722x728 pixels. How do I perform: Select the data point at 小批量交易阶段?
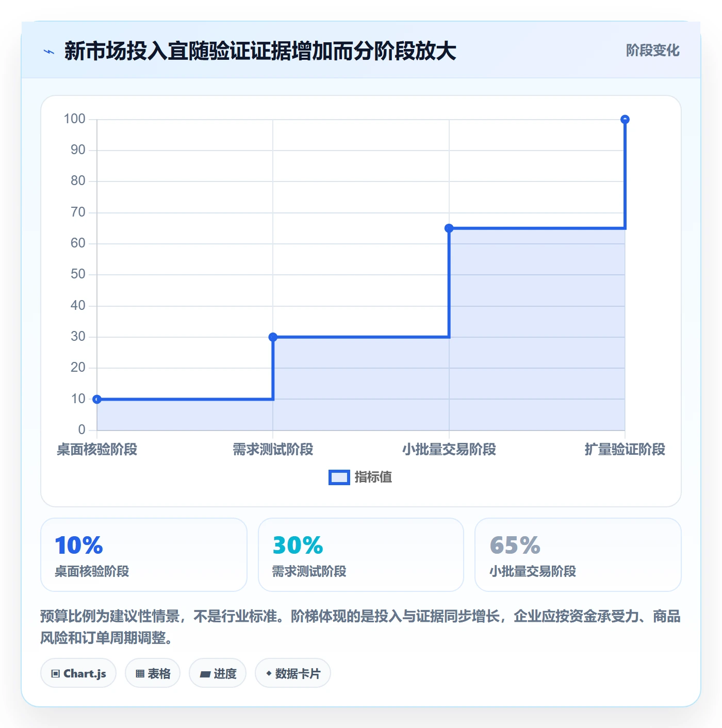(449, 228)
